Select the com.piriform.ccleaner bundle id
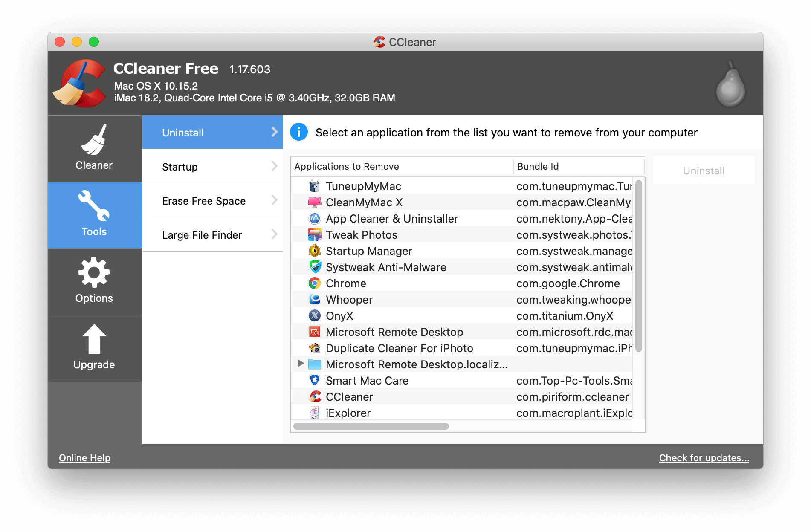This screenshot has width=811, height=532. [572, 396]
